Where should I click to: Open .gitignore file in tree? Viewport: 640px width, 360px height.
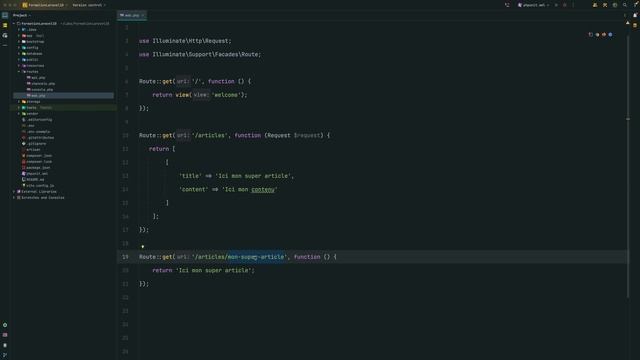tap(34, 144)
